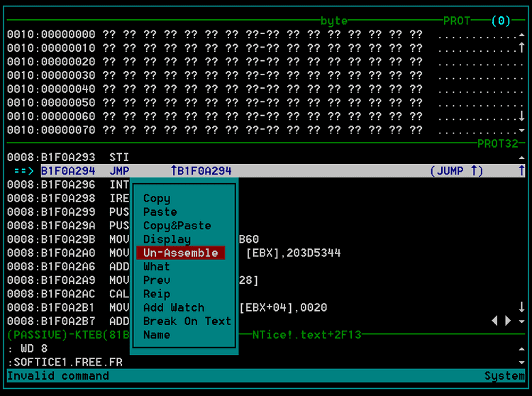
Task: Select Reip from the context menu
Action: coord(157,294)
